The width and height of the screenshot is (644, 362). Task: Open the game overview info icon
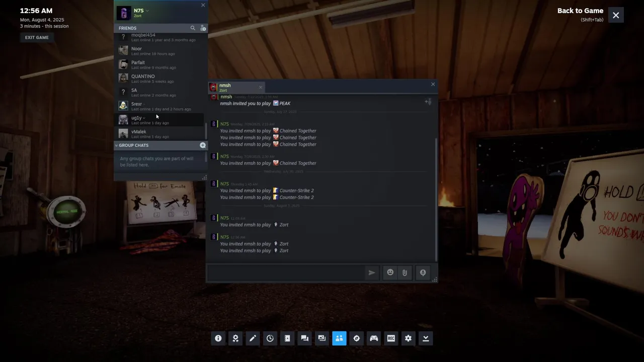(218, 338)
